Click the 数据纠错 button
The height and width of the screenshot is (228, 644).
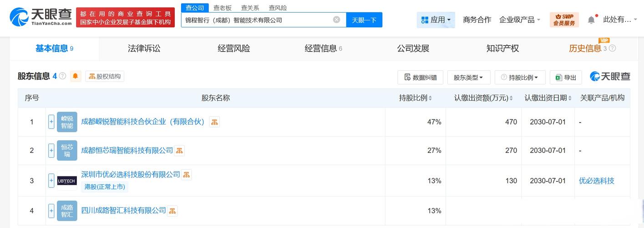pyautogui.click(x=420, y=78)
